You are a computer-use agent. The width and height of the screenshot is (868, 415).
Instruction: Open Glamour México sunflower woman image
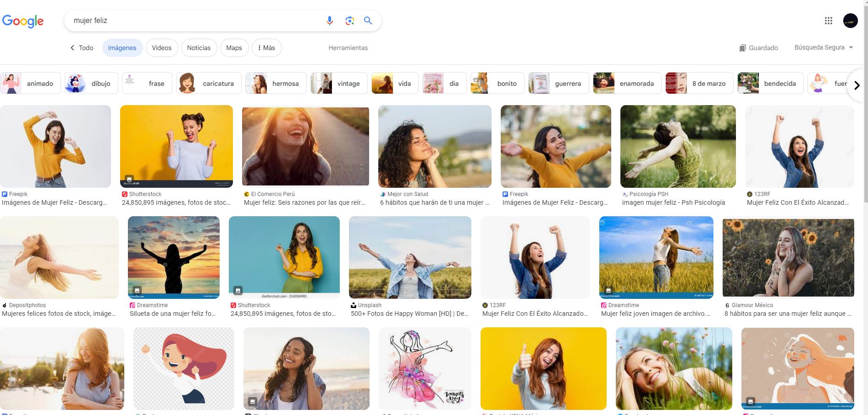[x=788, y=258]
